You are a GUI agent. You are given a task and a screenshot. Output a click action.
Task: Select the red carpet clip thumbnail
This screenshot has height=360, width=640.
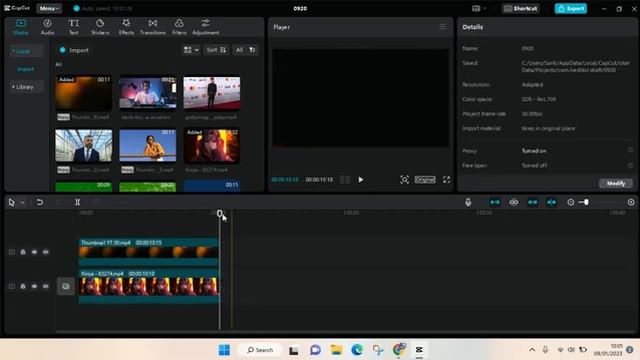[x=212, y=93]
